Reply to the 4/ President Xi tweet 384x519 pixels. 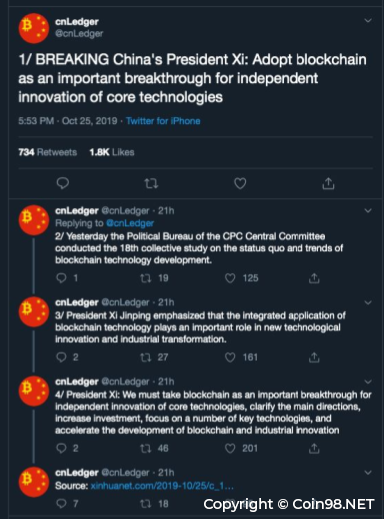(61, 448)
